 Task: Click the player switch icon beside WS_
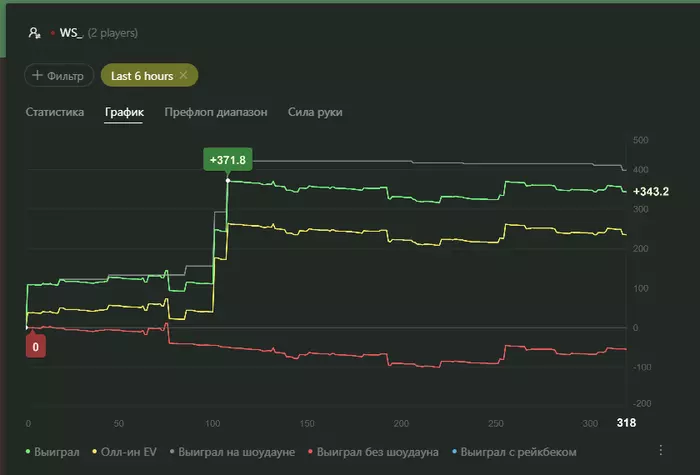tap(35, 33)
